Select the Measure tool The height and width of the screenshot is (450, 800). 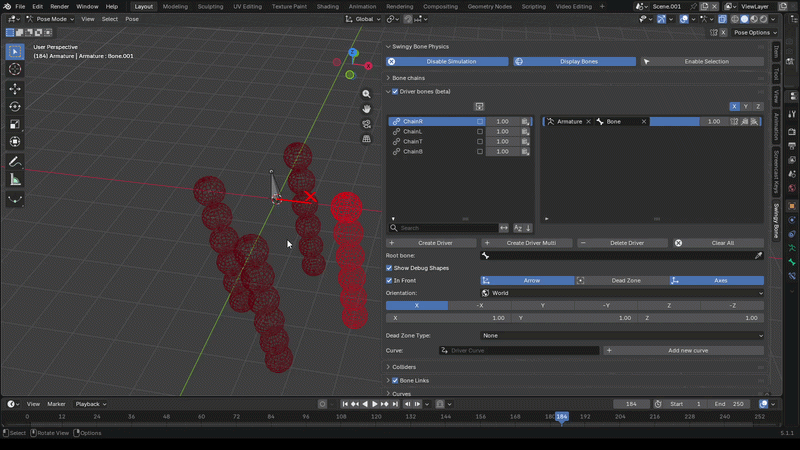pos(15,180)
